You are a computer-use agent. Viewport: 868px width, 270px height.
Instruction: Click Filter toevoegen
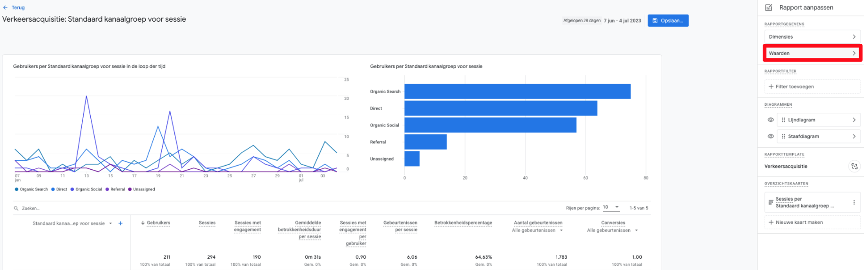pyautogui.click(x=795, y=87)
